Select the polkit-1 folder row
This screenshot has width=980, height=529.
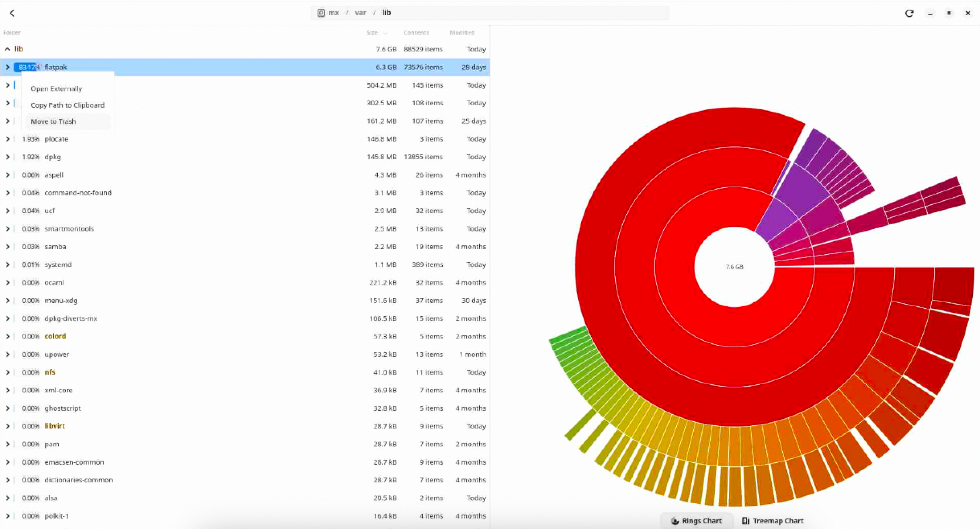tap(245, 516)
